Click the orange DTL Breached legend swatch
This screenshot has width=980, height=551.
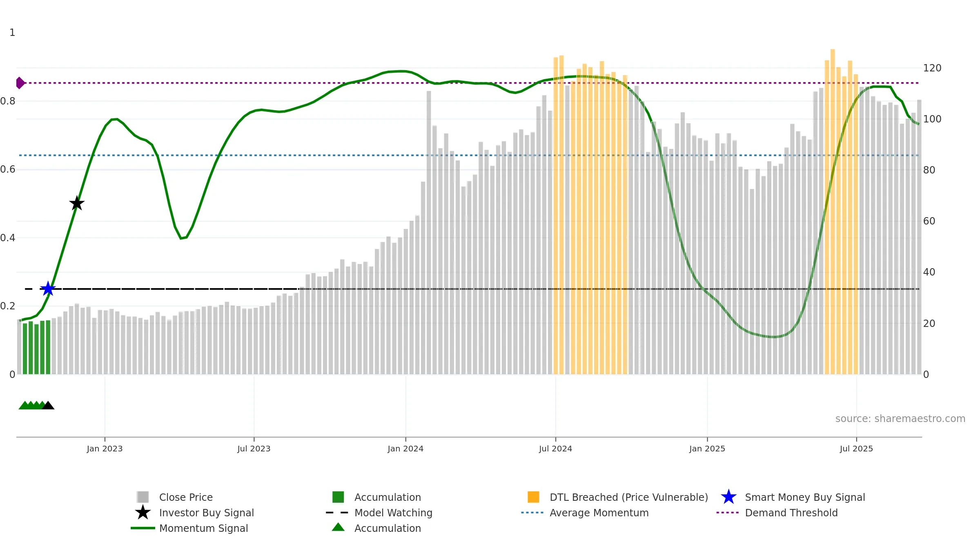point(533,497)
